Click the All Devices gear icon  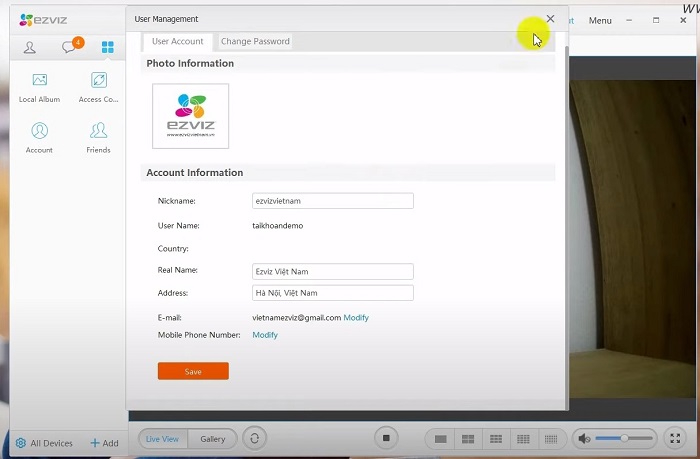click(21, 443)
